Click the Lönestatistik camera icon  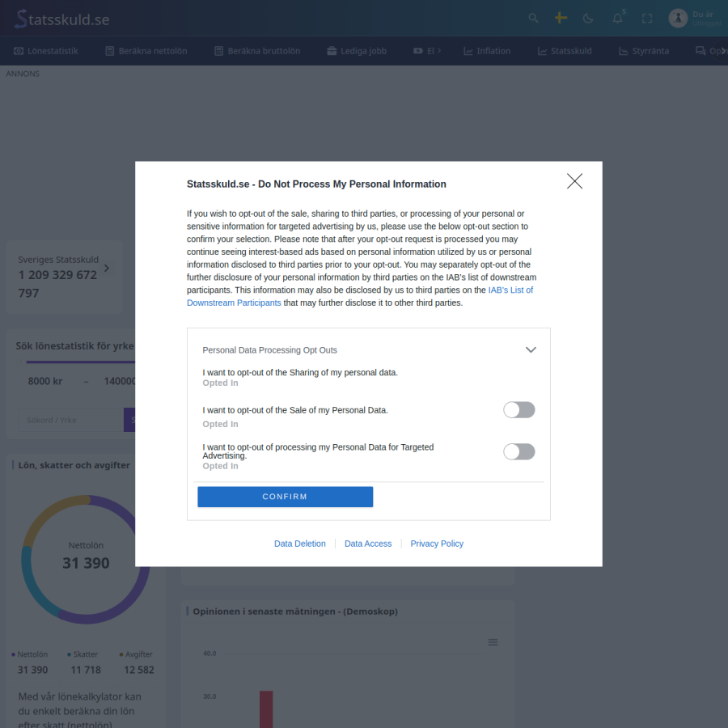point(19,51)
